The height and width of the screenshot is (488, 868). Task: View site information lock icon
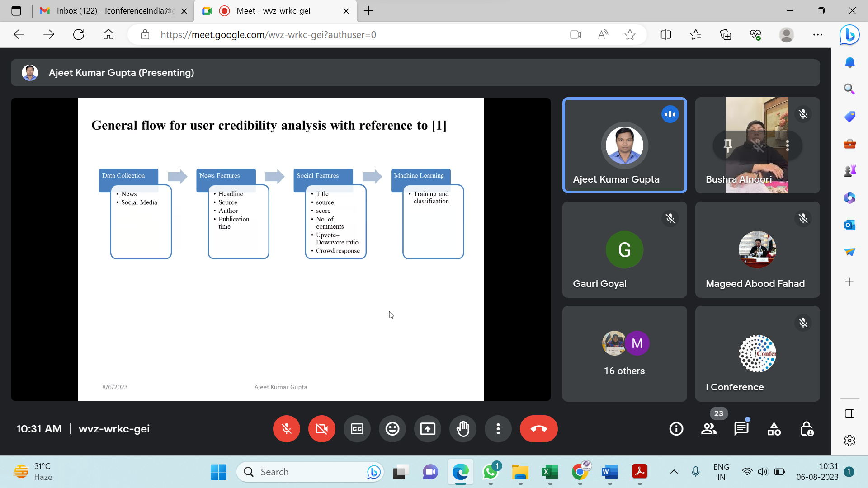(145, 35)
